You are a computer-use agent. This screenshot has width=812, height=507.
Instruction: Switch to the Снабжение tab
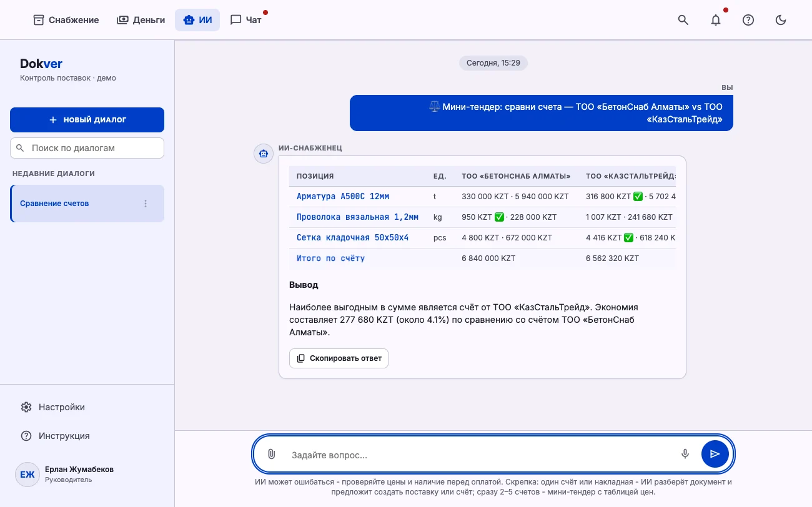pyautogui.click(x=66, y=20)
